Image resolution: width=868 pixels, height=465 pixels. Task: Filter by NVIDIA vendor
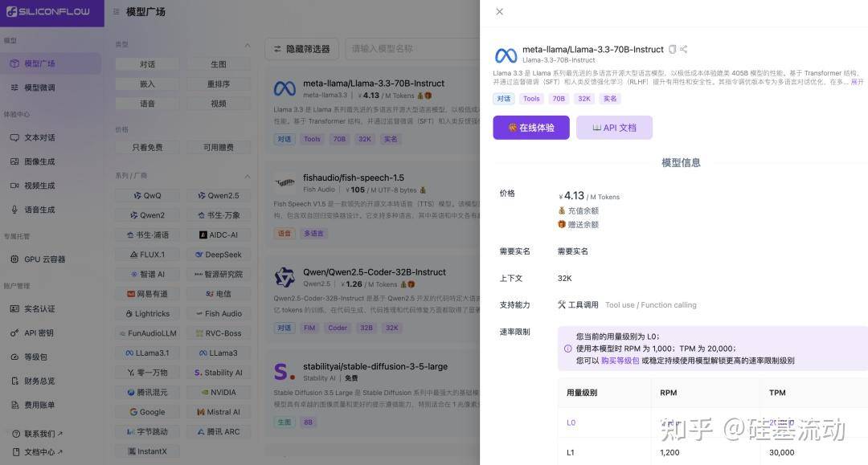pyautogui.click(x=218, y=393)
